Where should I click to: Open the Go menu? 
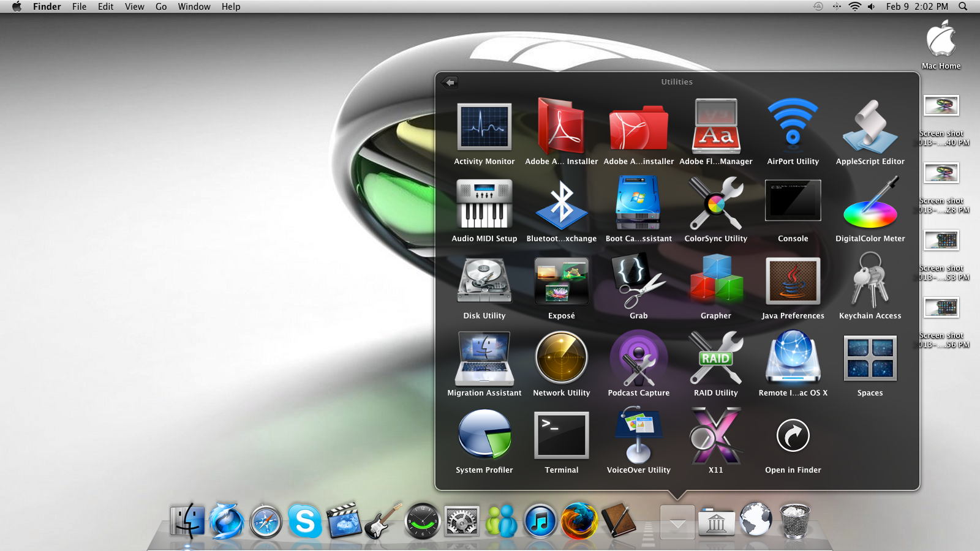coord(161,7)
